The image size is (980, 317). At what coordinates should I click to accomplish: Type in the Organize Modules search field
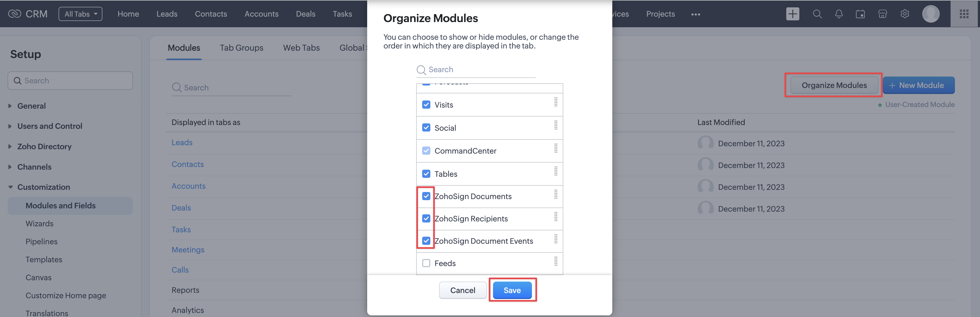(476, 70)
